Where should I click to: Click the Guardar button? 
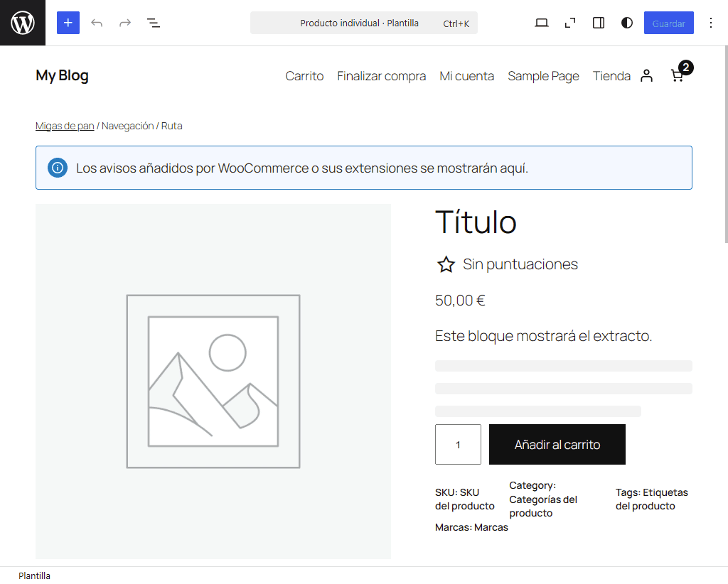coord(668,23)
